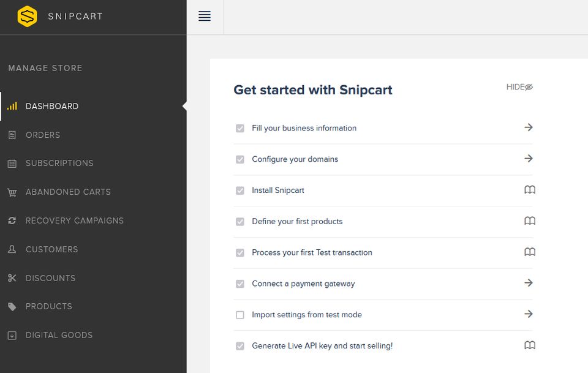The image size is (588, 373).
Task: Select the Subscriptions calendar icon
Action: (12, 164)
